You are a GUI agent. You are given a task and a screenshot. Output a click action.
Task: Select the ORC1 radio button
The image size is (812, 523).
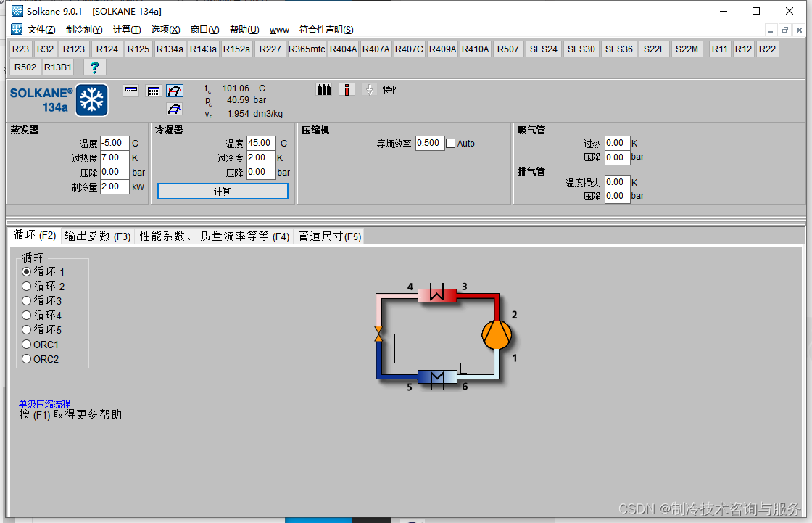26,344
